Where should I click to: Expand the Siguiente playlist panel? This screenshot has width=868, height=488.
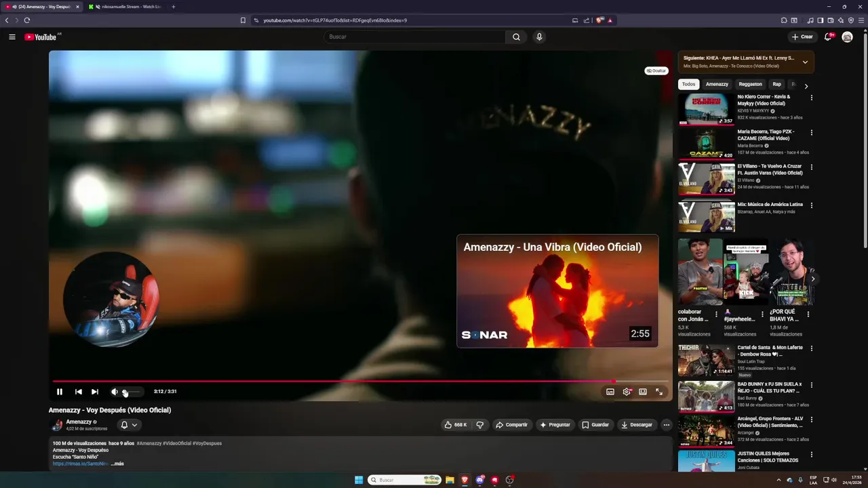pos(805,62)
